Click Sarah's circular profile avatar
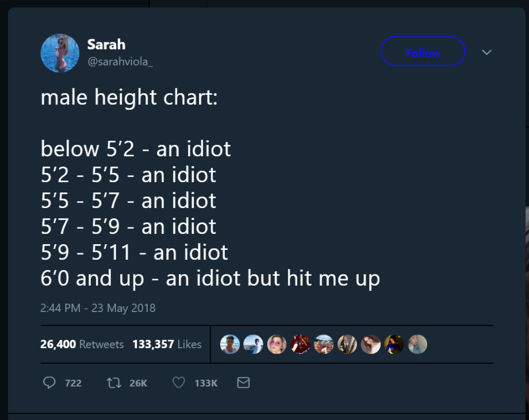Viewport: 529px width, 420px height. [x=60, y=52]
